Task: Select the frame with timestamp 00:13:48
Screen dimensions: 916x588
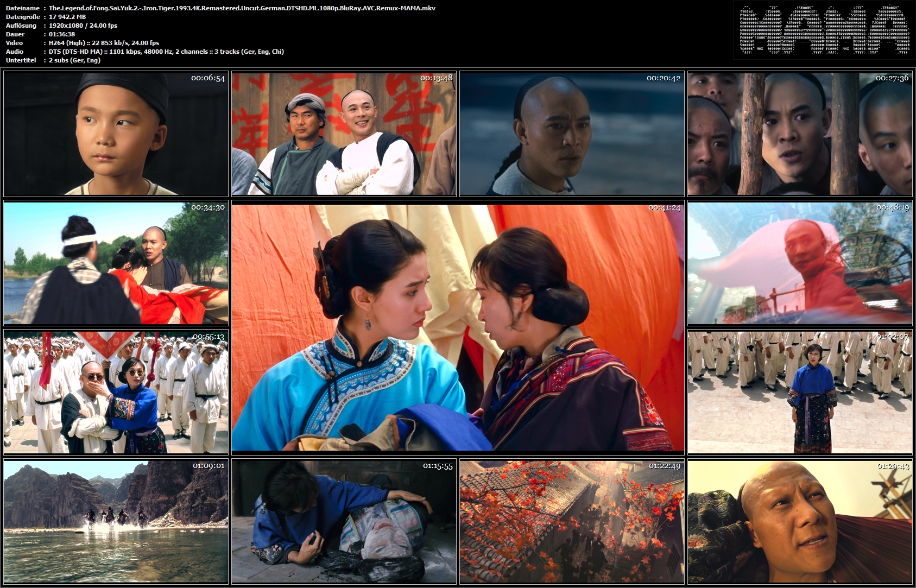Action: 344,134
